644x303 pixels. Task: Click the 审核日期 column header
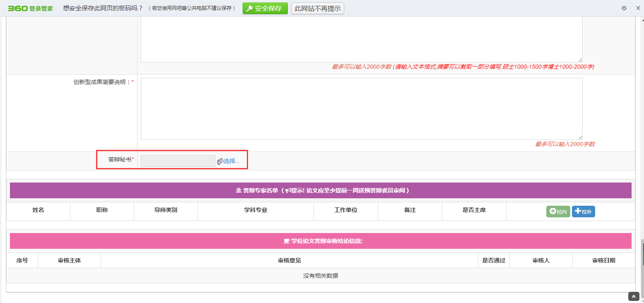coord(603,260)
